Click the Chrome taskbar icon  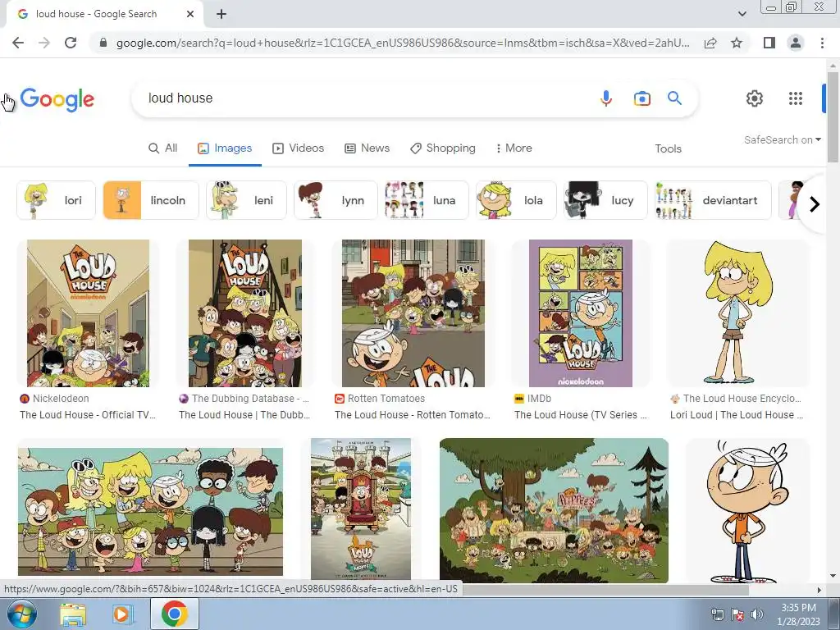[x=175, y=614]
